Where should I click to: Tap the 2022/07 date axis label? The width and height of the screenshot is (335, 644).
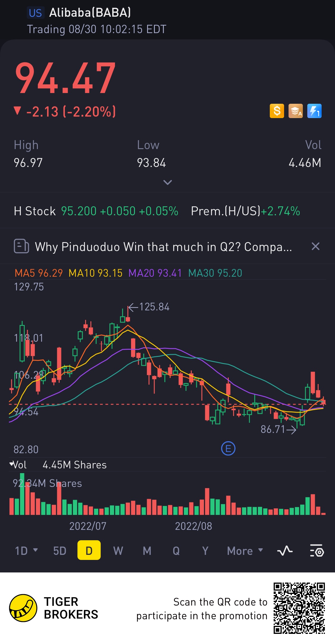click(88, 526)
